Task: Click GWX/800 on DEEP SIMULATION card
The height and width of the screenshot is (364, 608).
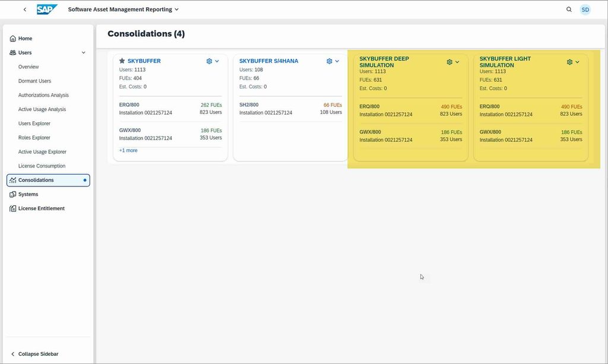Action: [x=370, y=132]
